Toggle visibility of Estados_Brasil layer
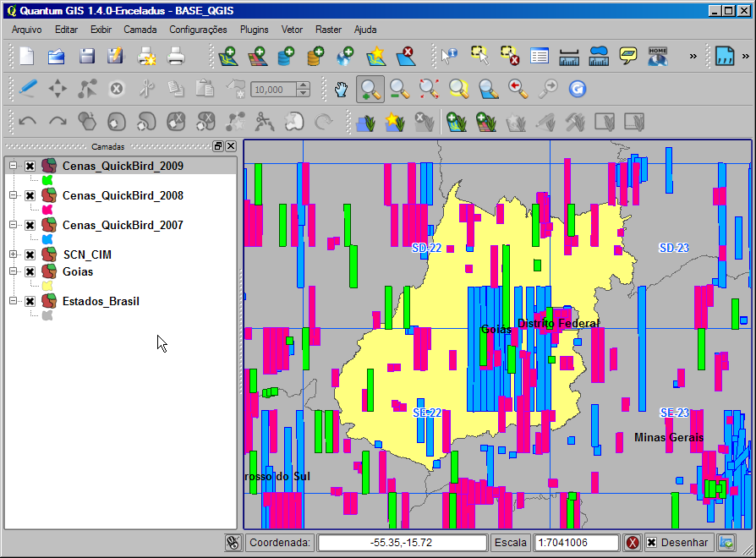The image size is (756, 558). point(30,302)
